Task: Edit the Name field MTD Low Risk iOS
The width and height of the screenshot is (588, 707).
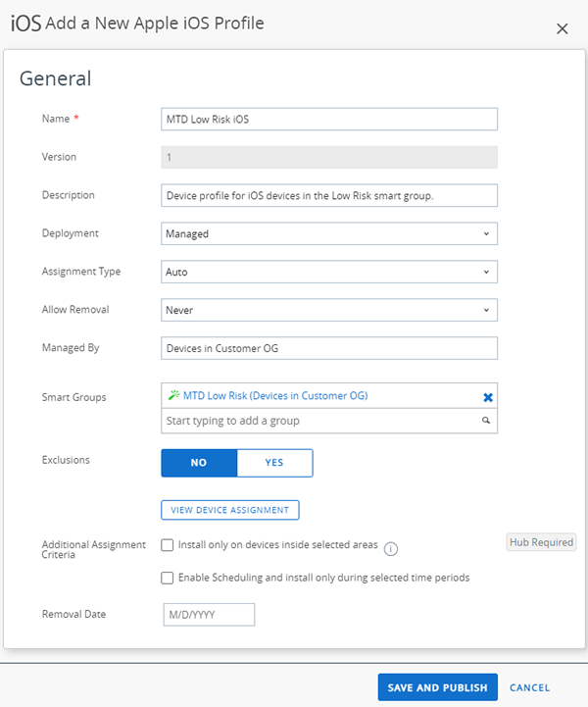Action: click(x=329, y=119)
